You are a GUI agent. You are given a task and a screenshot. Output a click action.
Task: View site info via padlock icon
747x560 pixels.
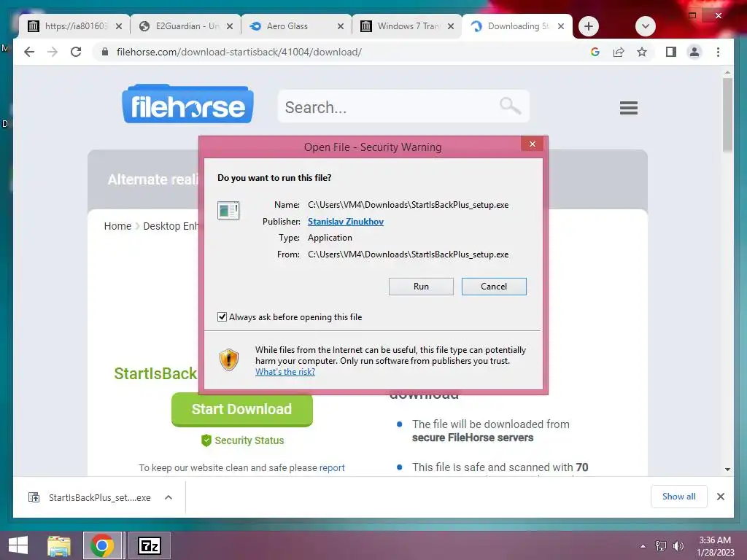(105, 52)
